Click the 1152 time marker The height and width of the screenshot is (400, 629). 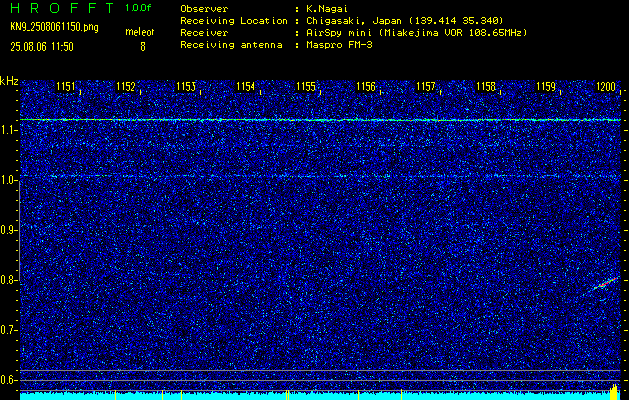pyautogui.click(x=126, y=86)
